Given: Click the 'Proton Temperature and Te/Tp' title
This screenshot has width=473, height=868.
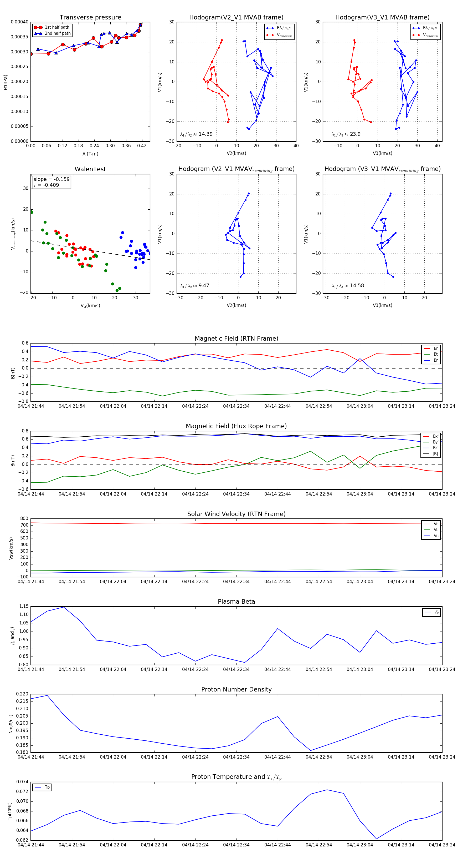Looking at the screenshot, I should pyautogui.click(x=236, y=777).
